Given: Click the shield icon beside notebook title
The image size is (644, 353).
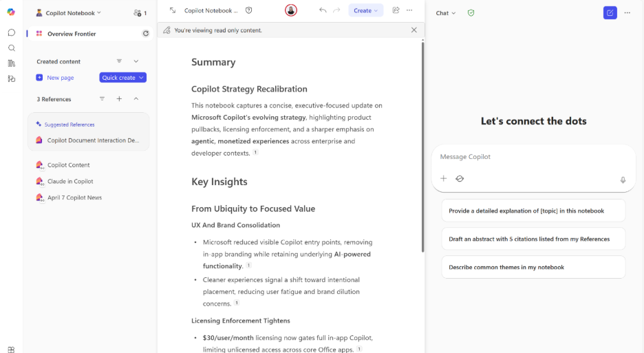Looking at the screenshot, I should (x=249, y=11).
